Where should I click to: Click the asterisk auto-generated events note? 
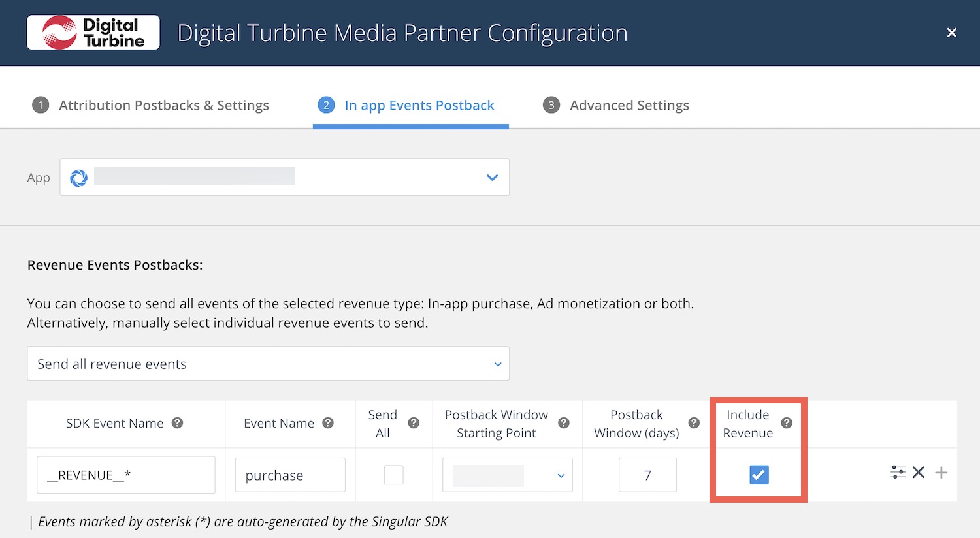click(x=238, y=522)
